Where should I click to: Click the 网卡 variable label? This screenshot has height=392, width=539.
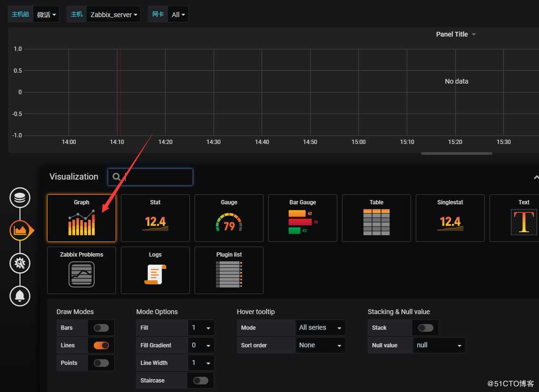coord(158,14)
